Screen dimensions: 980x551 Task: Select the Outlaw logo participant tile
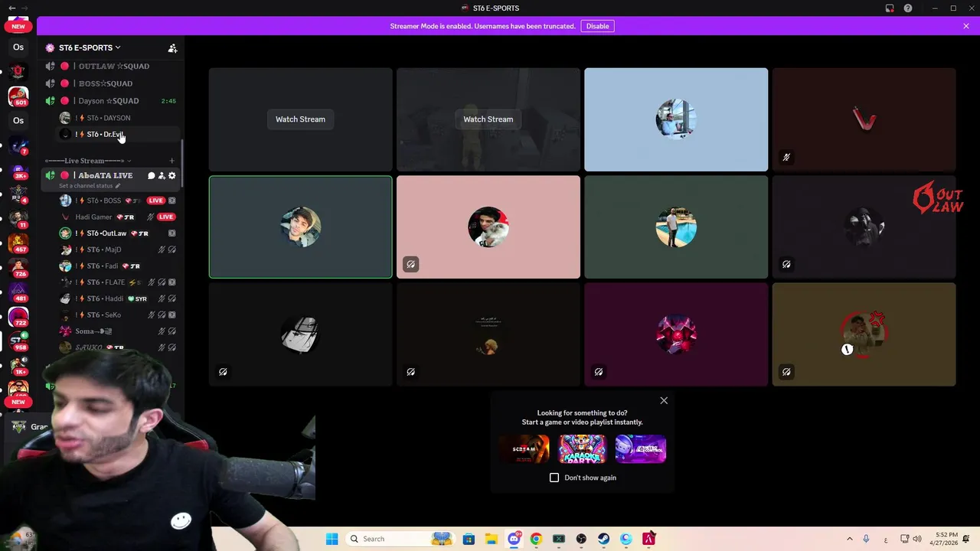[864, 227]
